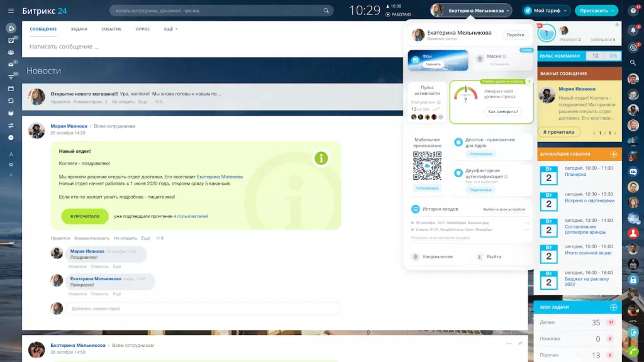This screenshot has height=362, width=644.
Task: Open the mail icon in left sidebar
Action: (x=11, y=64)
